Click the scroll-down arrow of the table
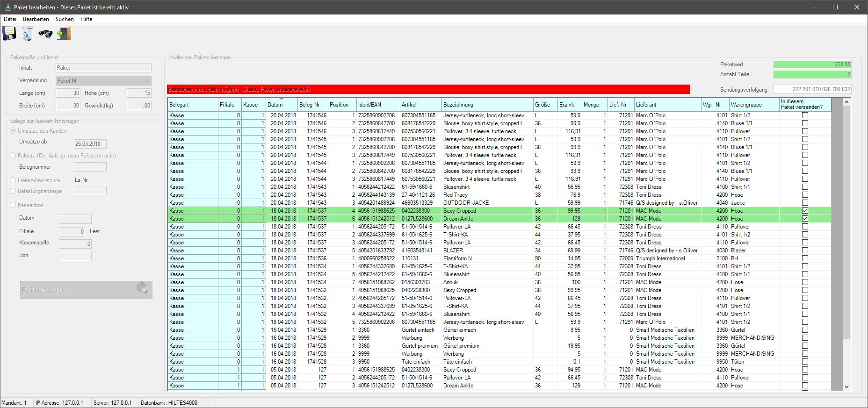 [x=846, y=387]
